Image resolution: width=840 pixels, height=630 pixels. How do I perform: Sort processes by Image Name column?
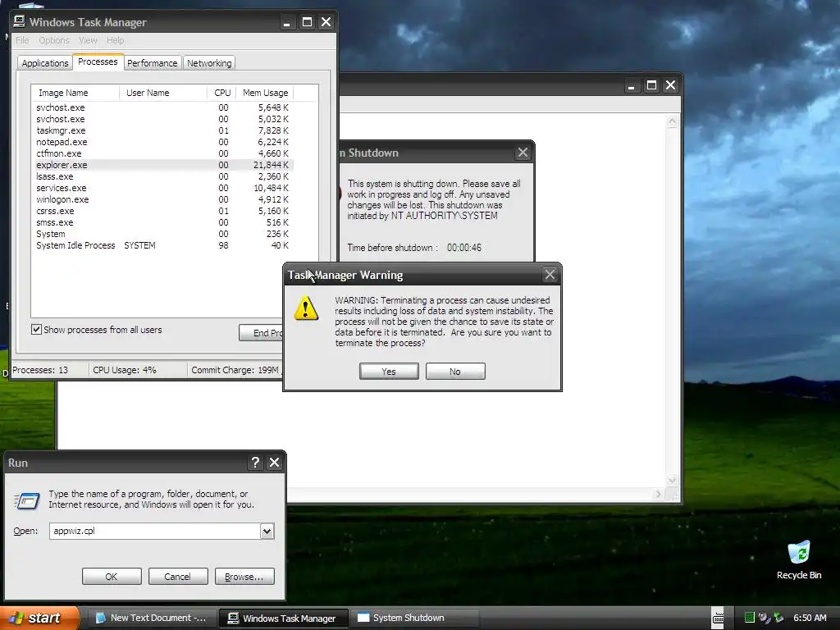pos(75,93)
